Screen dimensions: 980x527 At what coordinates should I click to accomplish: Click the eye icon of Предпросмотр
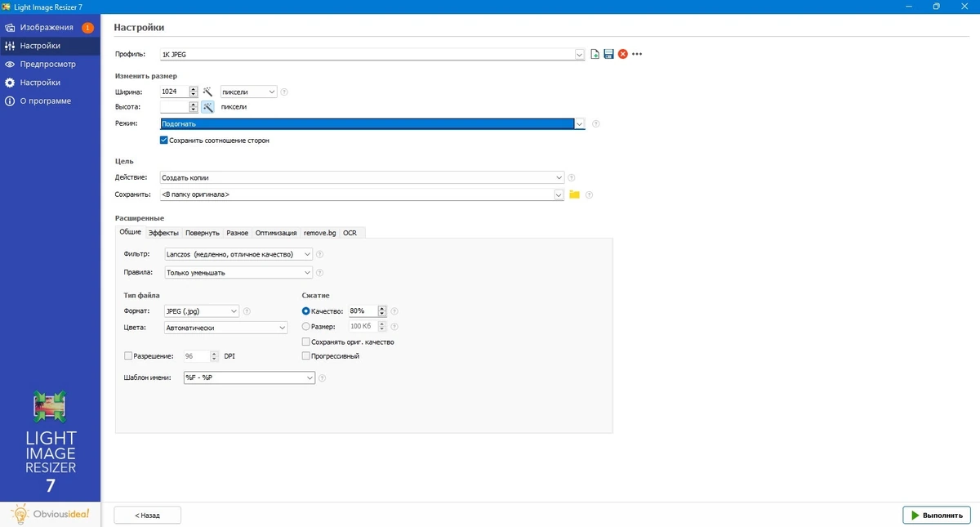(x=10, y=64)
